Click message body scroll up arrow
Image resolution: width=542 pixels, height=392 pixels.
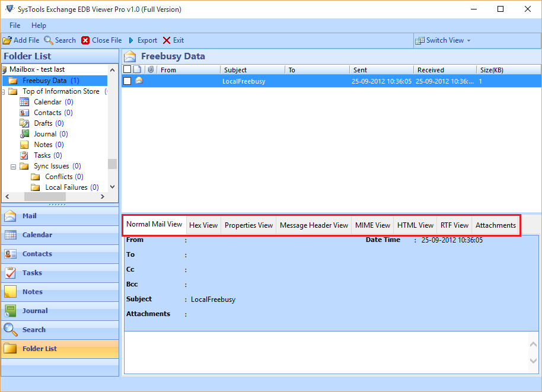[533, 344]
